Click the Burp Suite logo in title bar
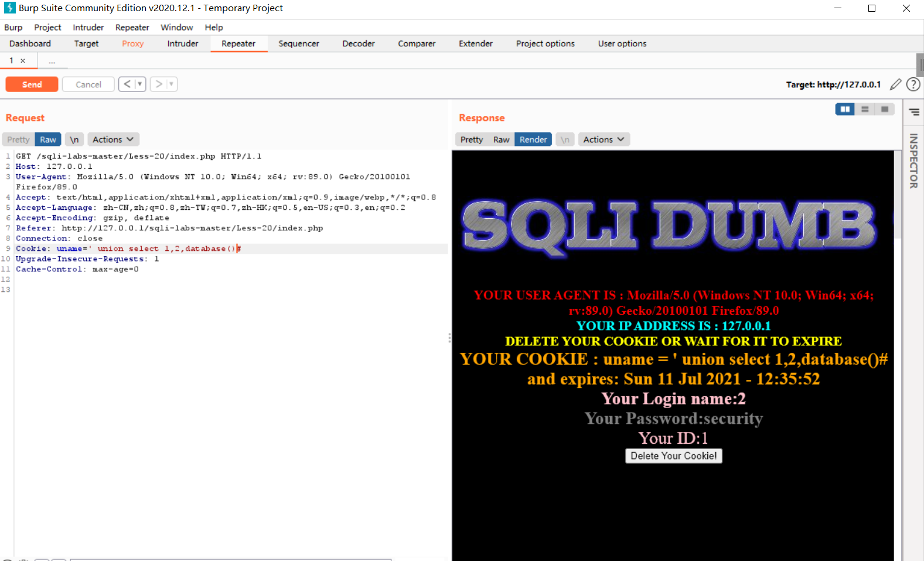 tap(9, 8)
